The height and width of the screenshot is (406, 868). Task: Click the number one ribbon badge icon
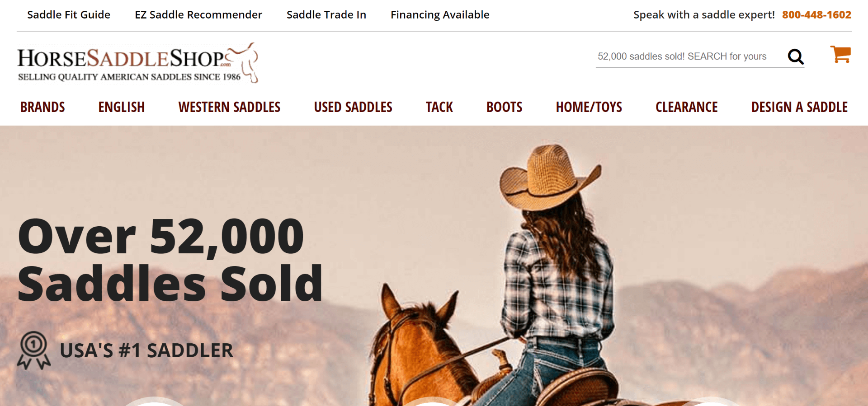point(33,350)
